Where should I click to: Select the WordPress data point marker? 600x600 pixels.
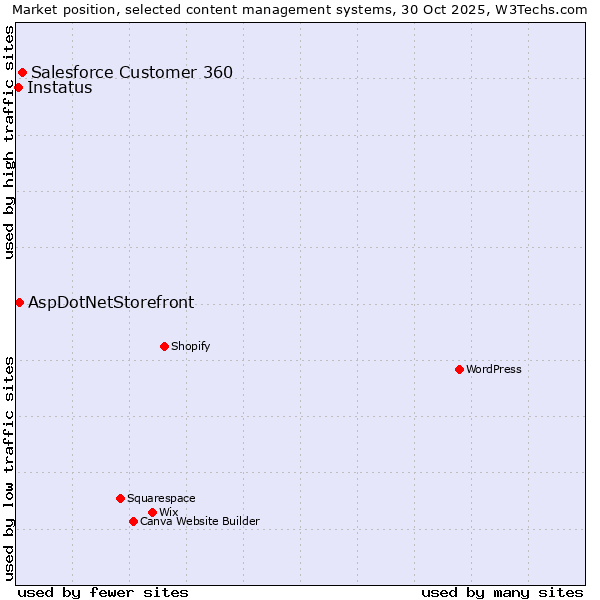pyautogui.click(x=459, y=369)
